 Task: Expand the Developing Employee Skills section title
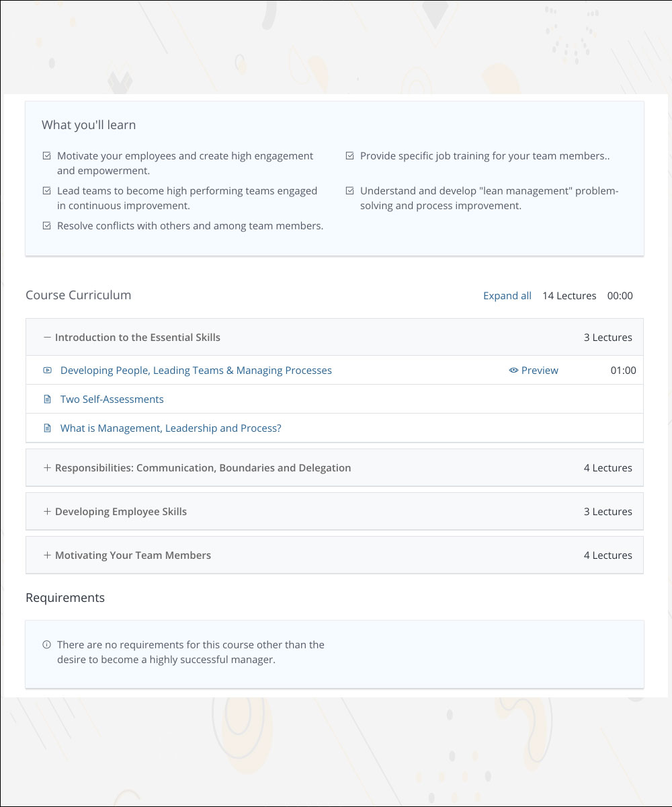pos(121,512)
